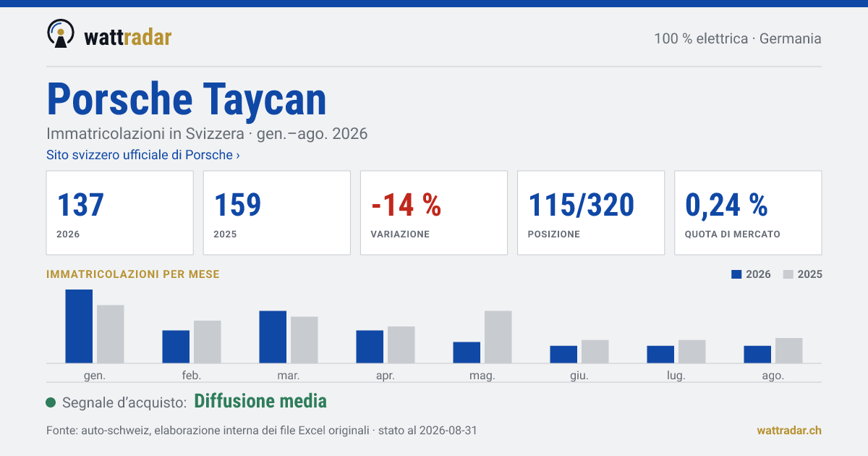This screenshot has height=456, width=868.
Task: Click the wattradar brand name
Action: [x=128, y=38]
